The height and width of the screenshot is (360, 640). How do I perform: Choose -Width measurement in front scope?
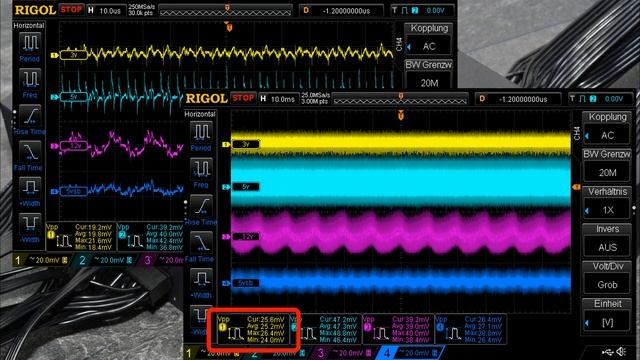tap(200, 321)
